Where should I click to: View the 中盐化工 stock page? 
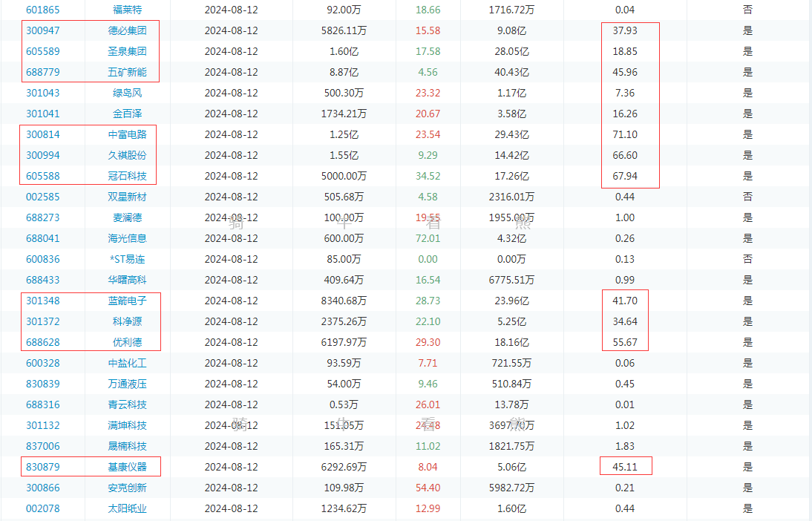[x=128, y=363]
